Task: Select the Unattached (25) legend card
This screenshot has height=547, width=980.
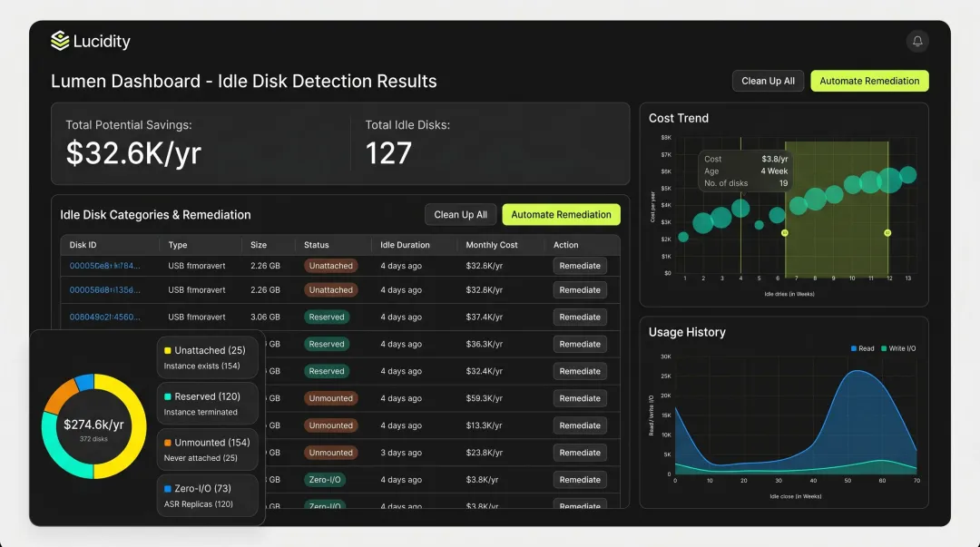Action: [208, 357]
